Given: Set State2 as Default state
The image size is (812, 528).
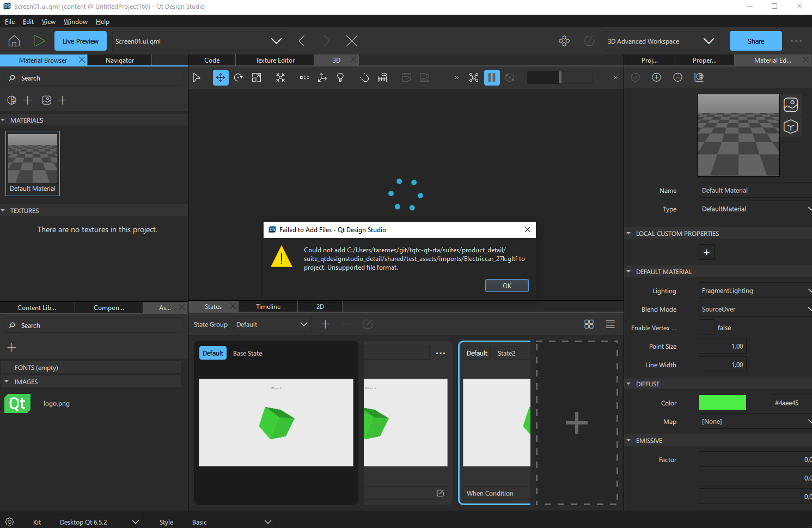Looking at the screenshot, I should (x=477, y=353).
